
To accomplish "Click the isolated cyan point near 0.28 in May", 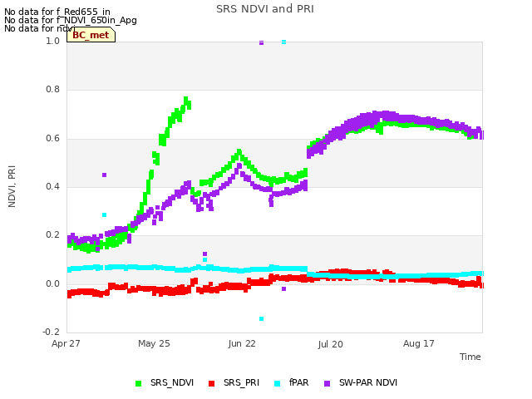I will [104, 214].
